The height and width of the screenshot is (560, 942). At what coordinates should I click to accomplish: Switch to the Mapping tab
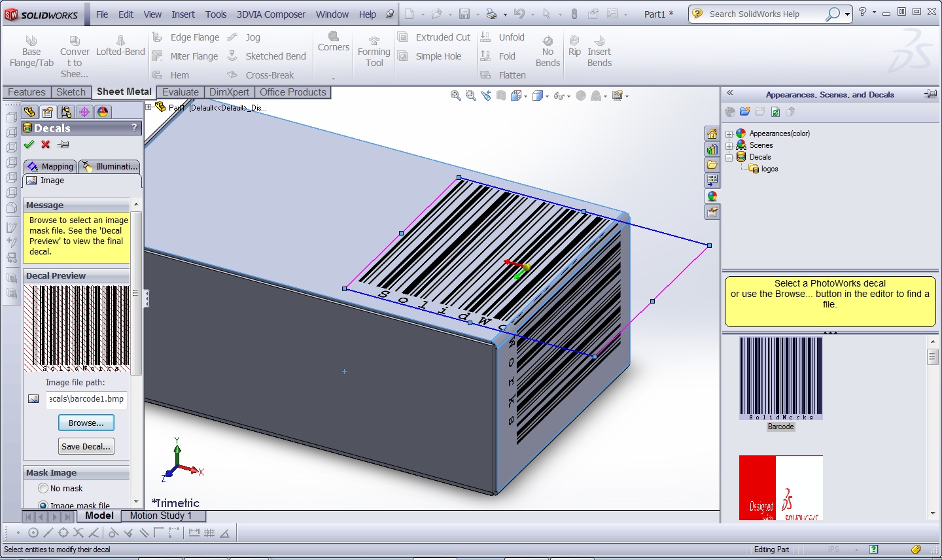[x=50, y=166]
